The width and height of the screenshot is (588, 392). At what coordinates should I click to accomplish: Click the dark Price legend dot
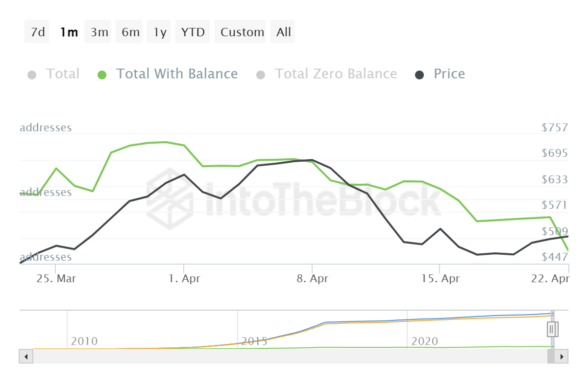(420, 75)
